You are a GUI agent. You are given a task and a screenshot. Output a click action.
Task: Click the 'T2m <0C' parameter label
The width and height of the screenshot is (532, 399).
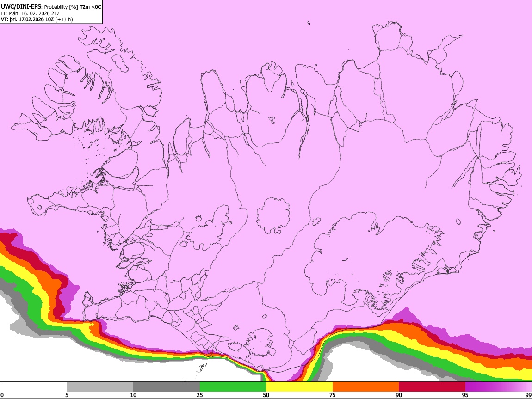[x=90, y=7]
